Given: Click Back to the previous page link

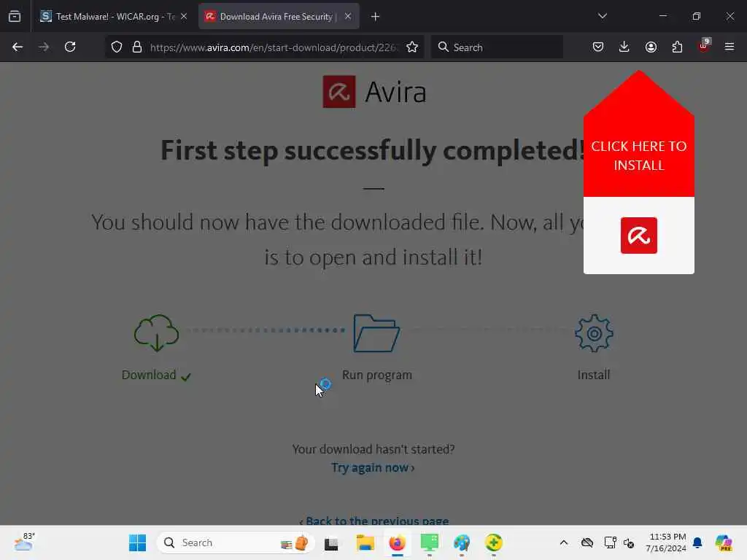Looking at the screenshot, I should pos(374,521).
